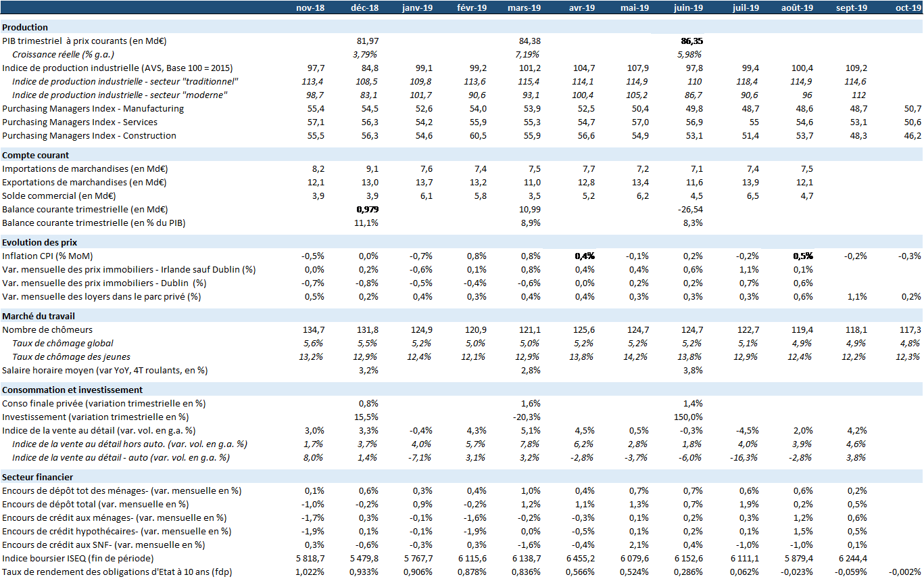
Task: Select the sept-19 column header
Action: click(x=850, y=7)
